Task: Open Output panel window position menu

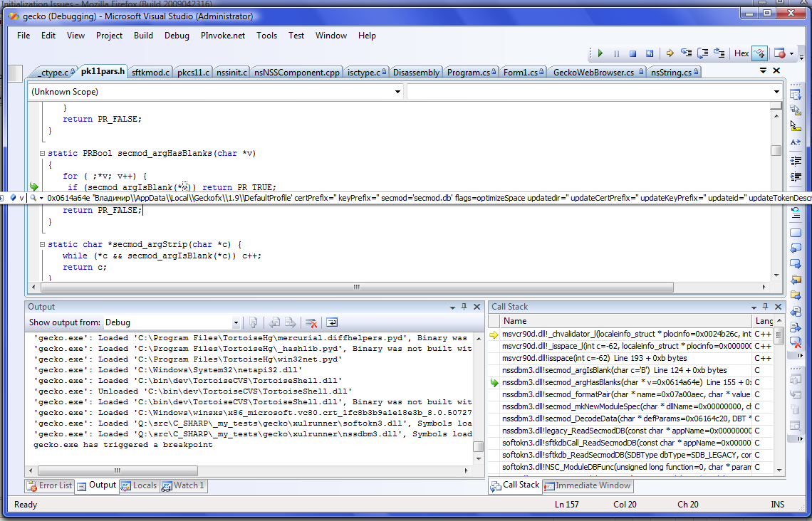Action: click(452, 307)
